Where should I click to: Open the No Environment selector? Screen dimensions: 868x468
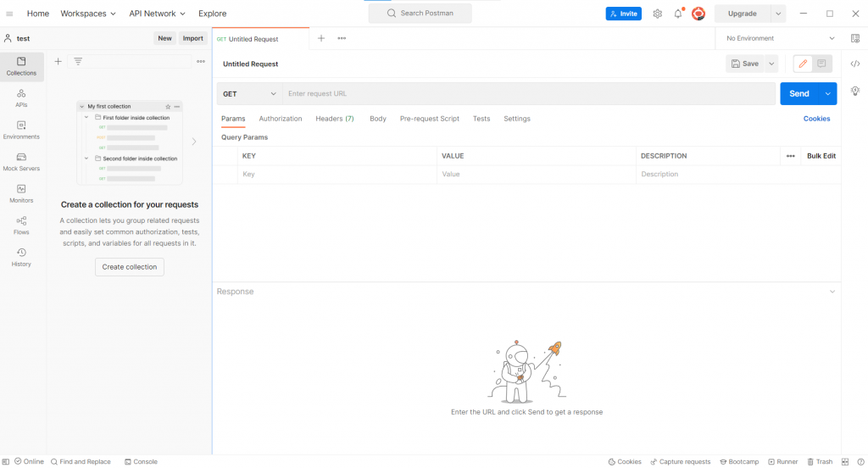pos(780,38)
